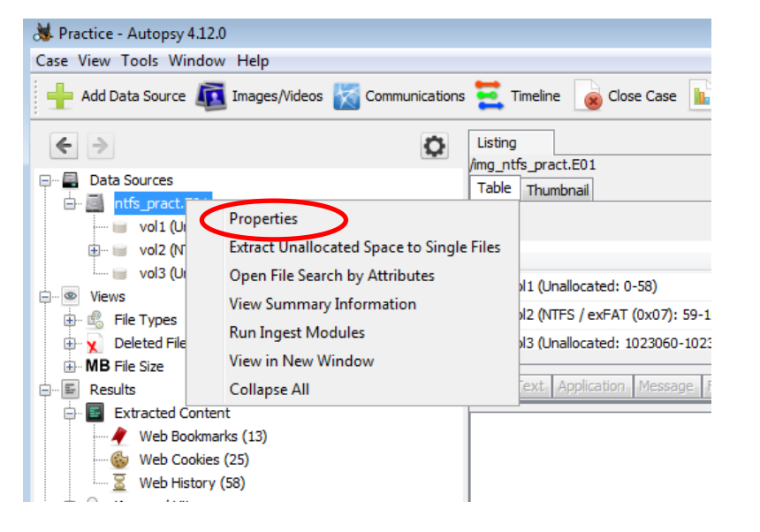Image resolution: width=760 pixels, height=532 pixels.
Task: Open the Tools menu
Action: pyautogui.click(x=140, y=61)
